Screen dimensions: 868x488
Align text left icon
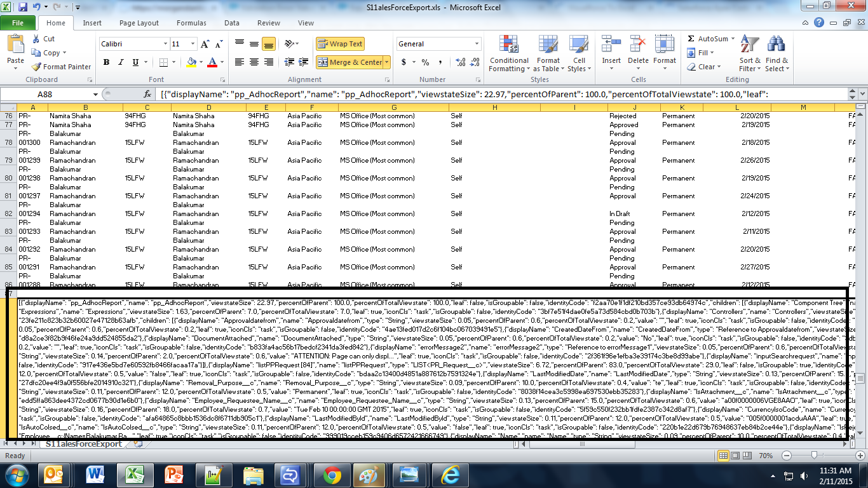[x=240, y=62]
